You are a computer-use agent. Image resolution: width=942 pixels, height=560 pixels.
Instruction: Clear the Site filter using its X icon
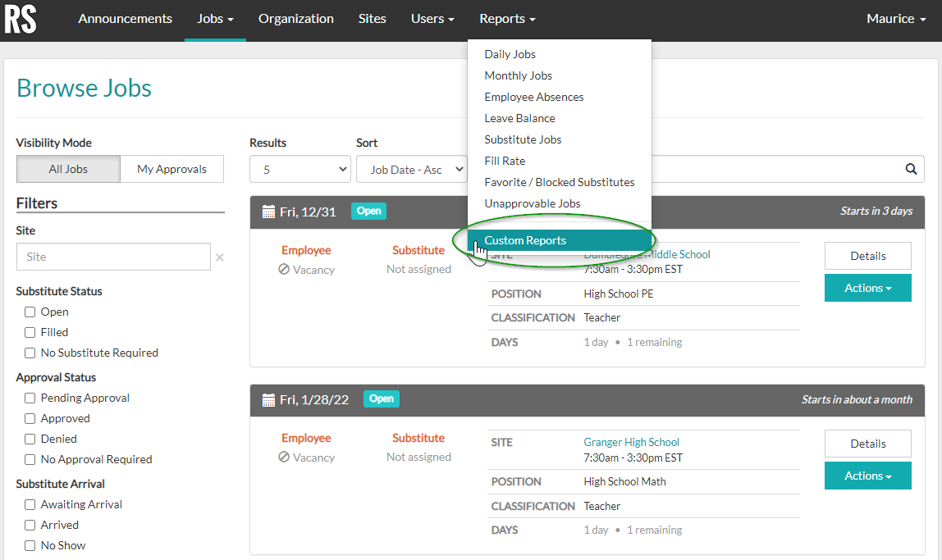click(219, 257)
